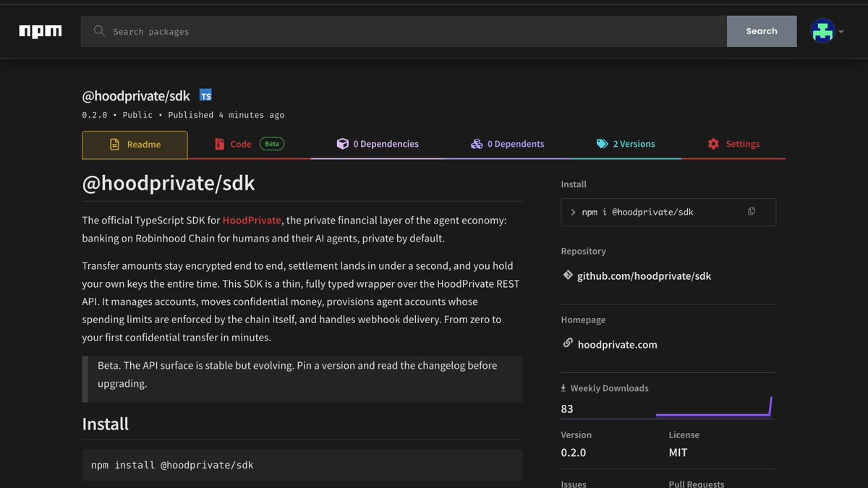
Task: Click "Published 4 minutes ago" text
Action: click(226, 115)
